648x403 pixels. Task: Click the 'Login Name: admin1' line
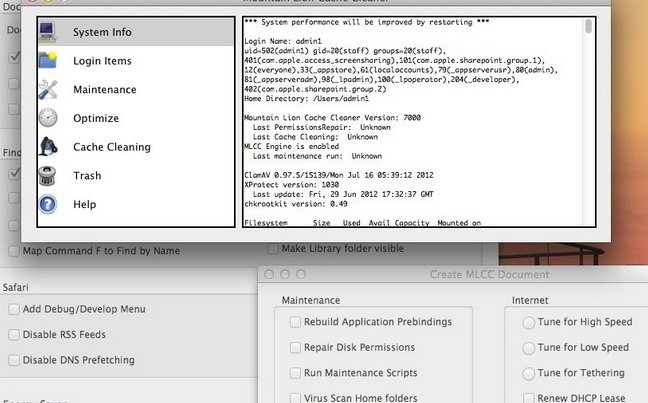coord(283,41)
